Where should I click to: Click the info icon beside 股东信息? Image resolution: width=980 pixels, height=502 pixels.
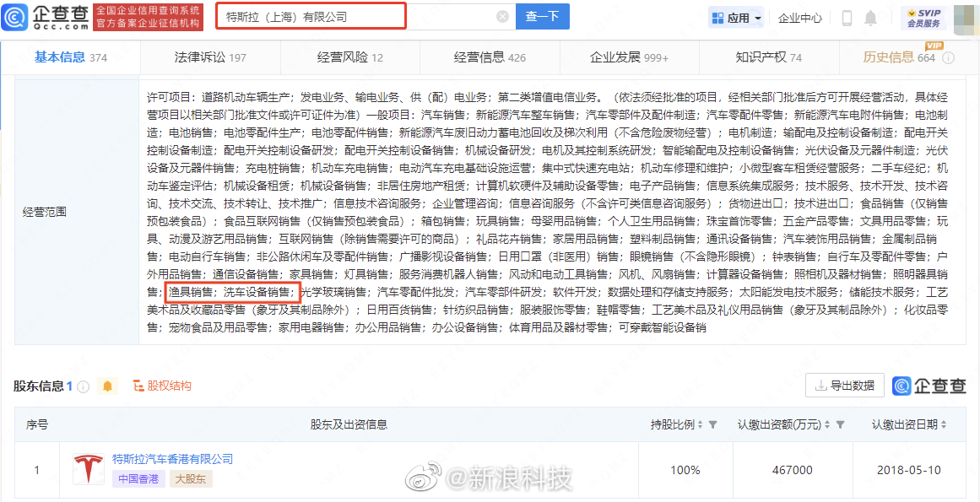[x=83, y=386]
